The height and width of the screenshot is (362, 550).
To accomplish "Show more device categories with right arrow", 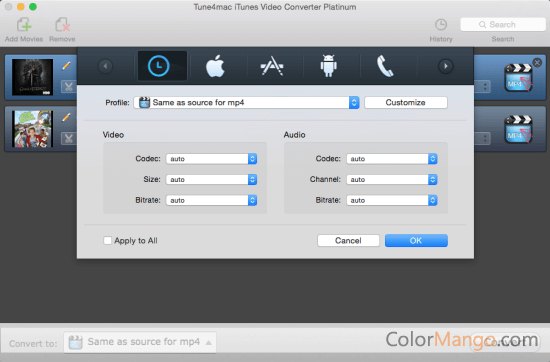I will 445,66.
